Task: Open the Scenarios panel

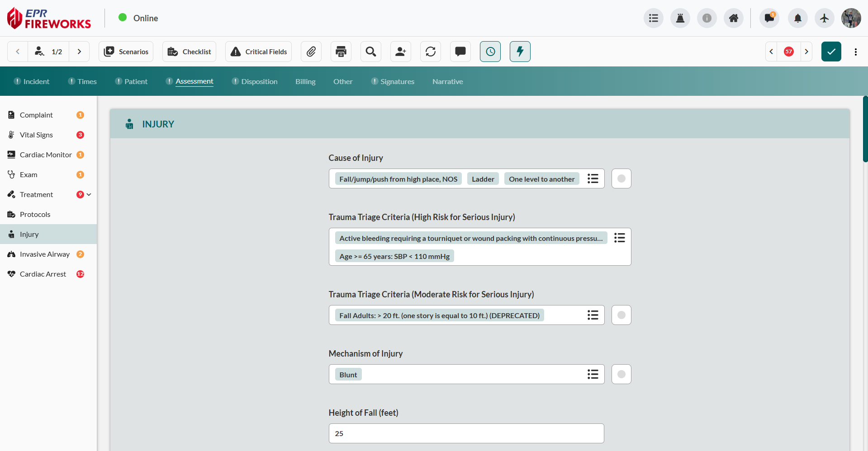Action: tap(126, 52)
